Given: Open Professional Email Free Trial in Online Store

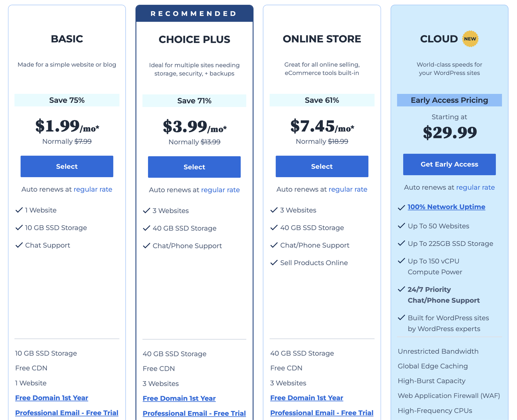Looking at the screenshot, I should [x=322, y=413].
